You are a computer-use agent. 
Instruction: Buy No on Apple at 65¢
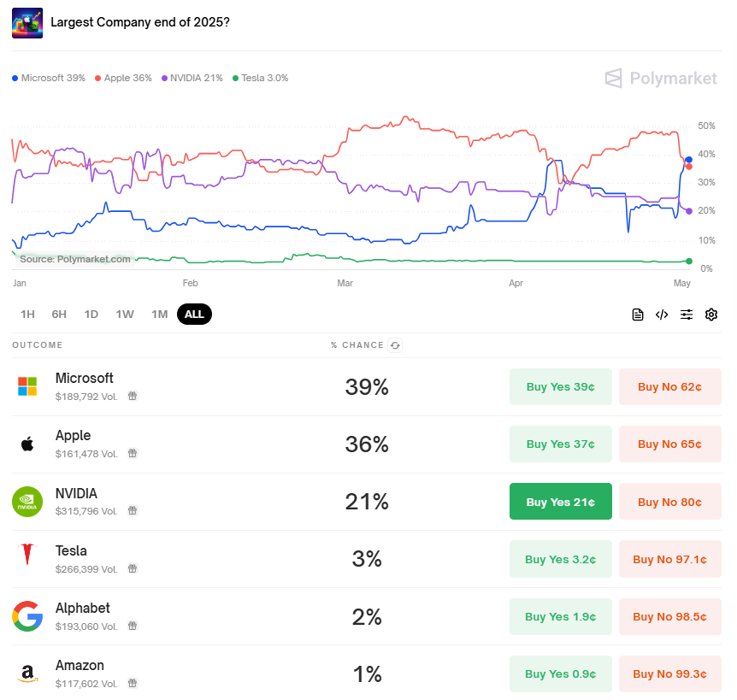pos(669,444)
